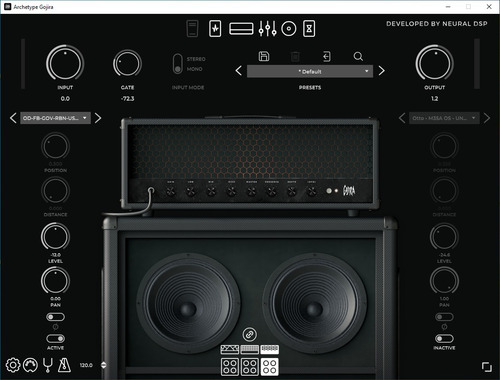This screenshot has height=380, width=500.
Task: Open the pre-effects pedal section
Action: 215,28
